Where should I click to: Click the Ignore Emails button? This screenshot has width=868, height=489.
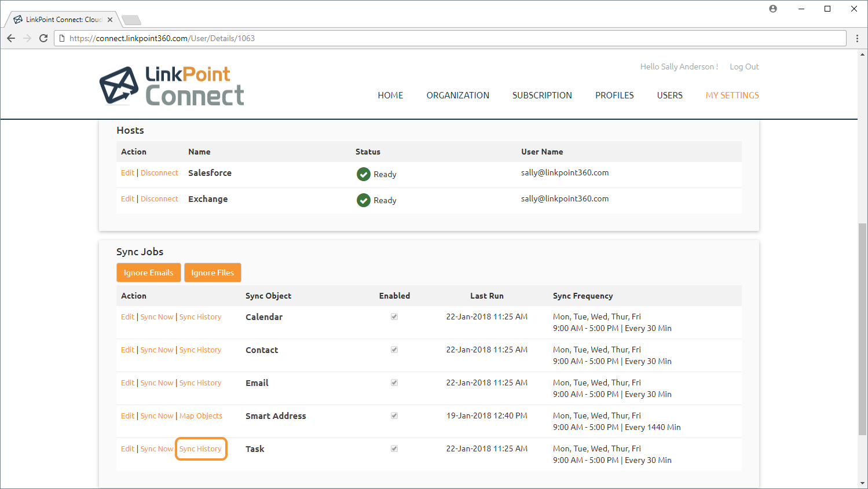pos(149,273)
